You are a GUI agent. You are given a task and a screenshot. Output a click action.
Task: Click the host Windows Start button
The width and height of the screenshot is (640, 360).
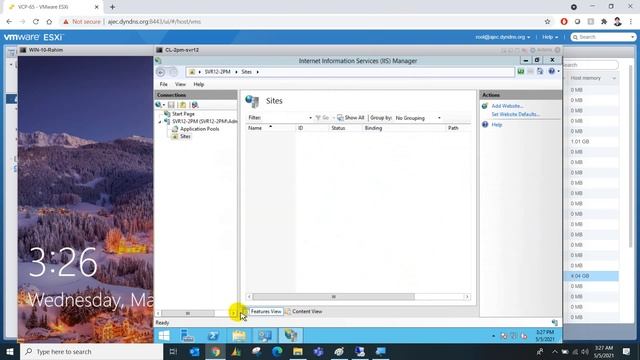(10, 351)
